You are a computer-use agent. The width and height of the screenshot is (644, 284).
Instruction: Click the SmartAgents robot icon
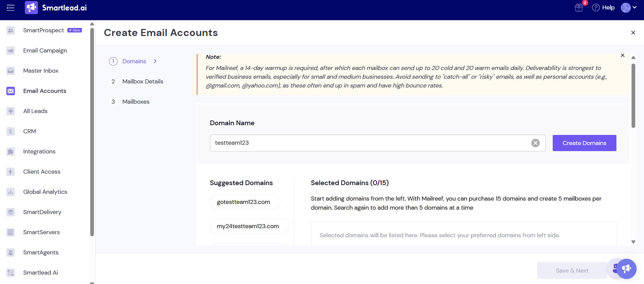pyautogui.click(x=11, y=252)
